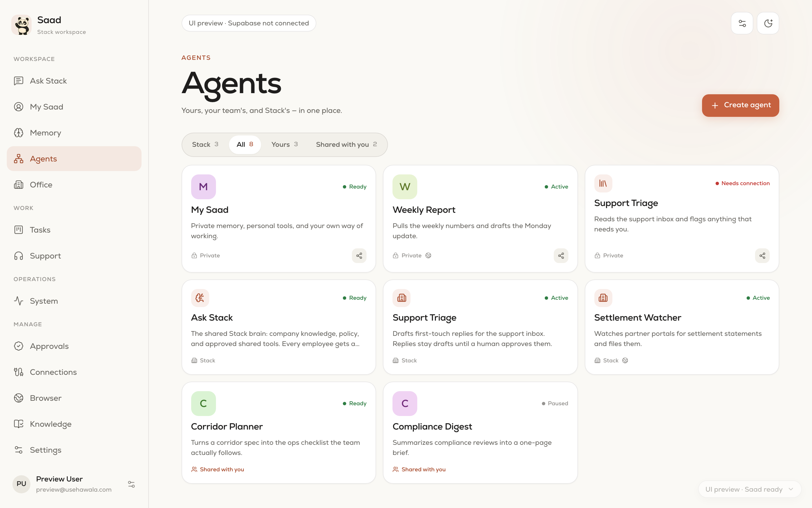Click the Paused status on Compliance Digest
812x508 pixels.
pos(555,404)
